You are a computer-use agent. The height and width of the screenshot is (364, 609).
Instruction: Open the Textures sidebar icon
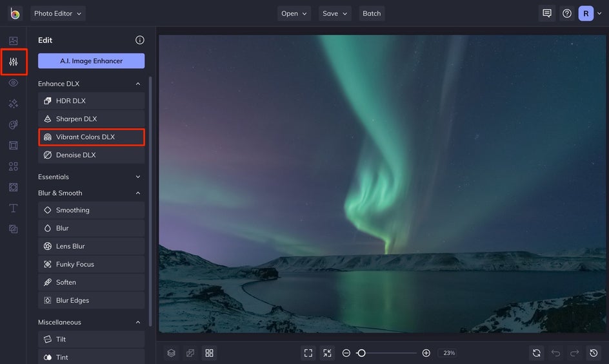[x=13, y=229]
